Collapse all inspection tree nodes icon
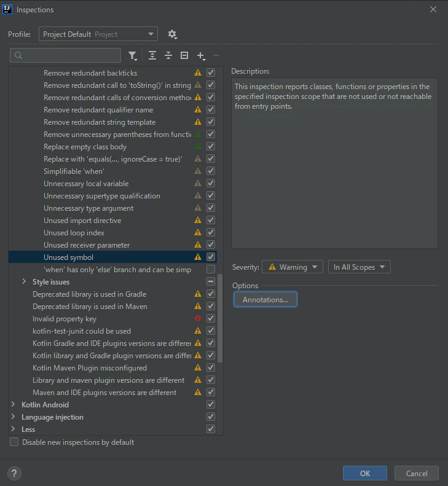448x486 pixels. click(x=168, y=55)
